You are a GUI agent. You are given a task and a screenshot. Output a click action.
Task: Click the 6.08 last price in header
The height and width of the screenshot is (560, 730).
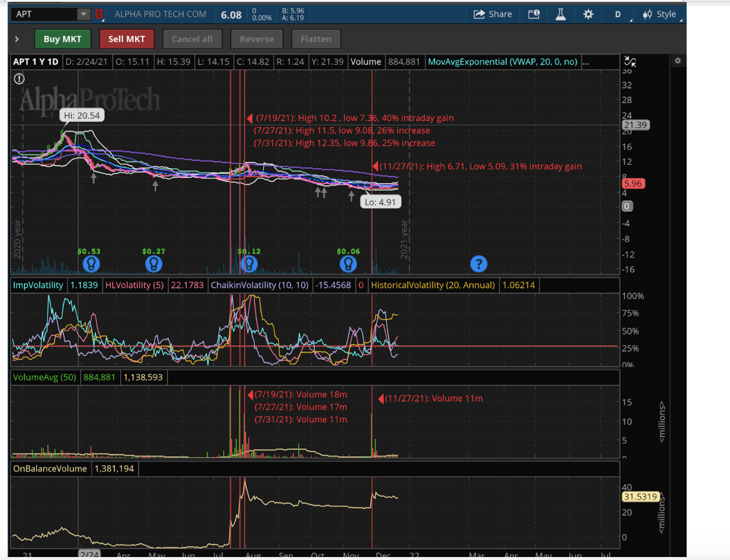[231, 15]
